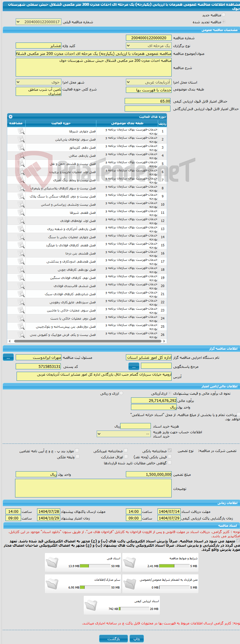240x644 pixels.
Task: Open view icon for activity row 10
Action: (21, 204)
